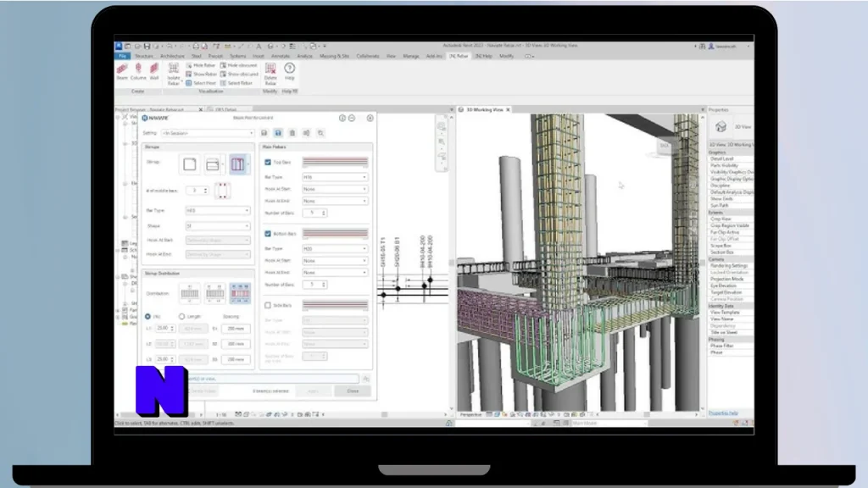Click Hide Rebar in Visualisation panel

tap(200, 65)
